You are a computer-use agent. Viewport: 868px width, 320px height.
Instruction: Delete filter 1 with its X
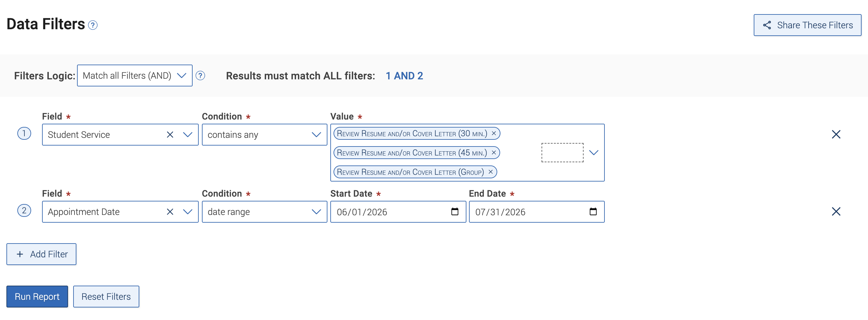(x=836, y=135)
